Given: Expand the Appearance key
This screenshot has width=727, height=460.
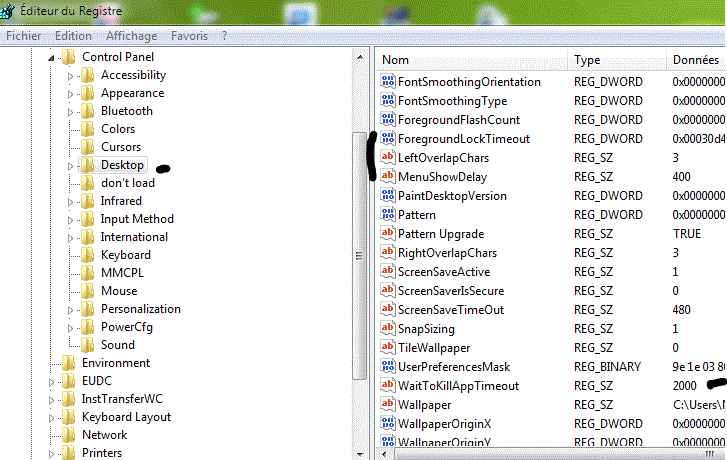Looking at the screenshot, I should [70, 94].
